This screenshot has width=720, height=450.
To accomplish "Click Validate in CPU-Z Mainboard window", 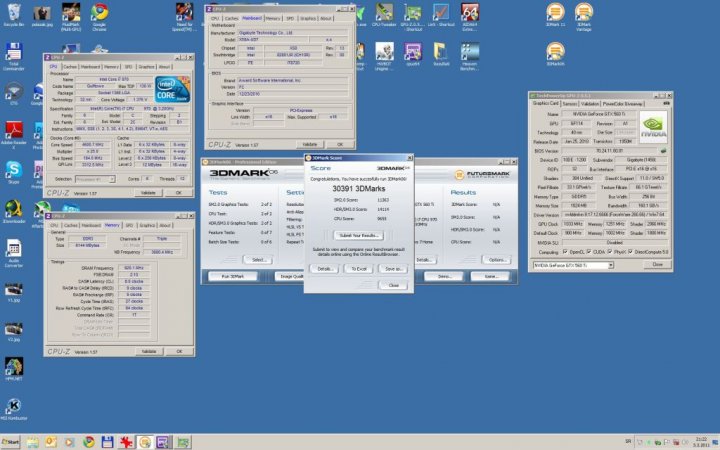I will click(x=309, y=144).
